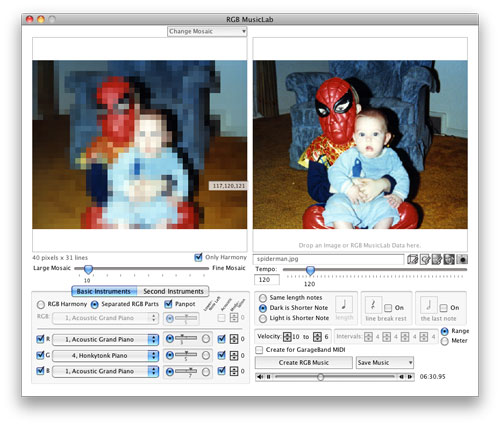Click the first Velocity stepper showing 10
Screen dimensions: 500x426
click(x=287, y=337)
